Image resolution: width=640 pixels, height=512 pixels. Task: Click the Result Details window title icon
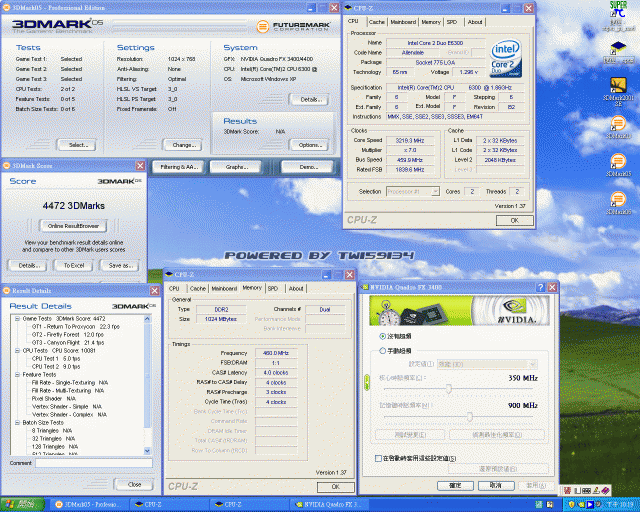[x=6, y=290]
